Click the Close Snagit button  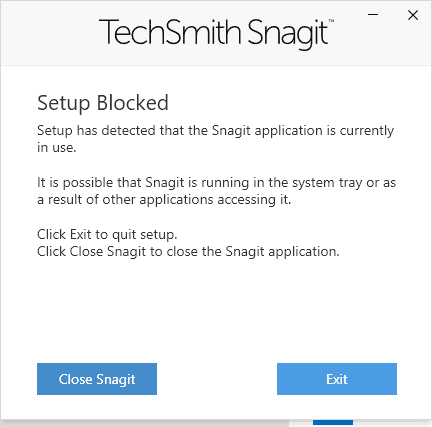tap(97, 379)
